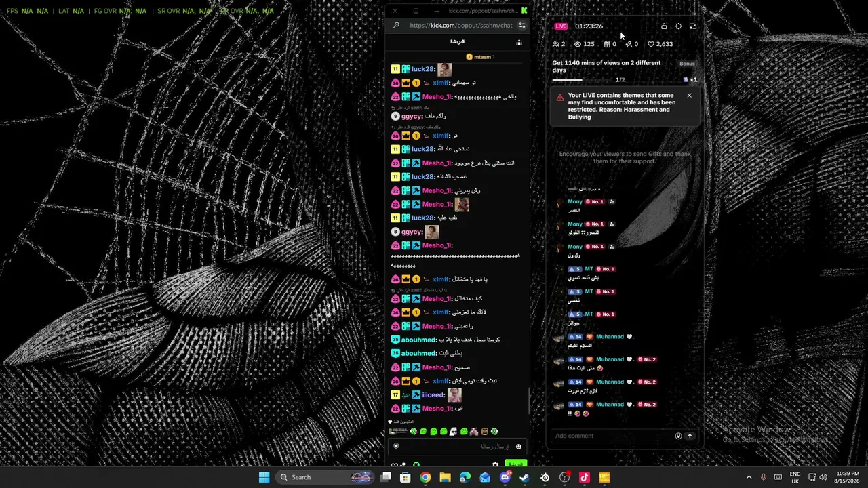Image resolution: width=868 pixels, height=488 pixels.
Task: Open File Explorer from taskbar
Action: (445, 477)
